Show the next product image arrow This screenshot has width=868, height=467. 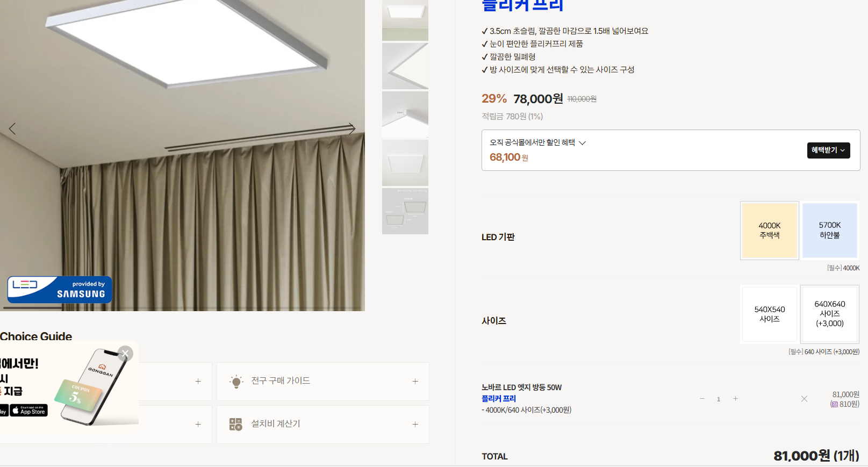(x=352, y=128)
